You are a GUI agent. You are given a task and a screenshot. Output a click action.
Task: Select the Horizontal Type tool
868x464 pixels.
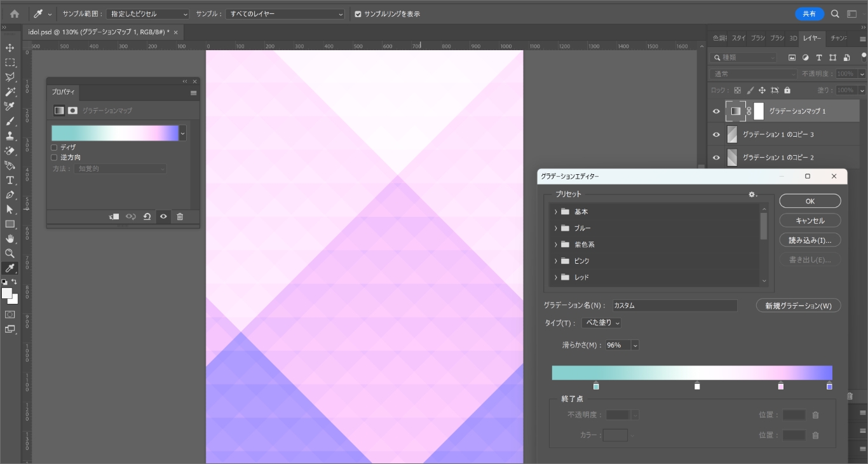coord(10,181)
